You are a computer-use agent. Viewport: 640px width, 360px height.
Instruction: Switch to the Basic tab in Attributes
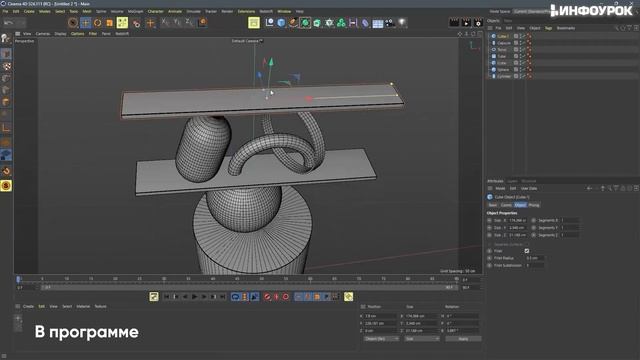[493, 205]
